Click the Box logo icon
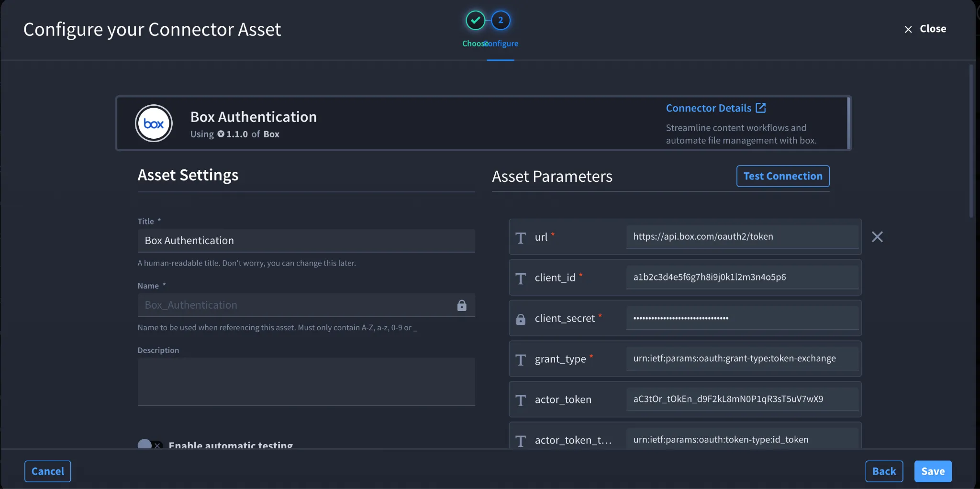This screenshot has width=980, height=489. tap(154, 123)
